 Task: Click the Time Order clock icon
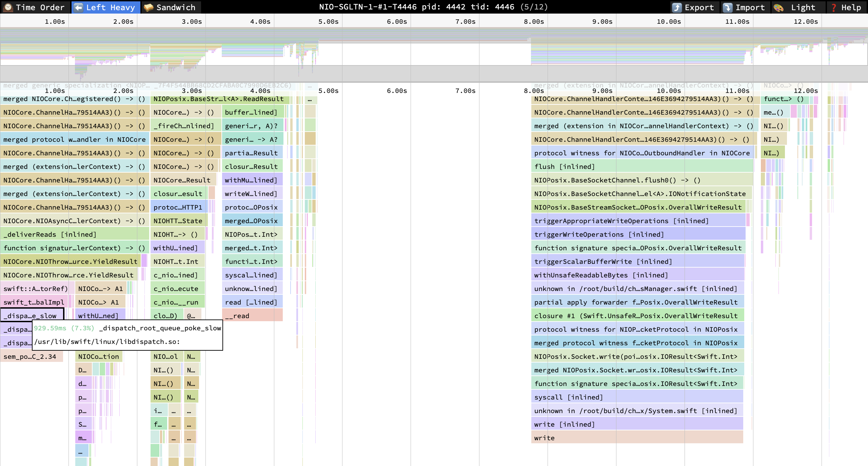8,7
